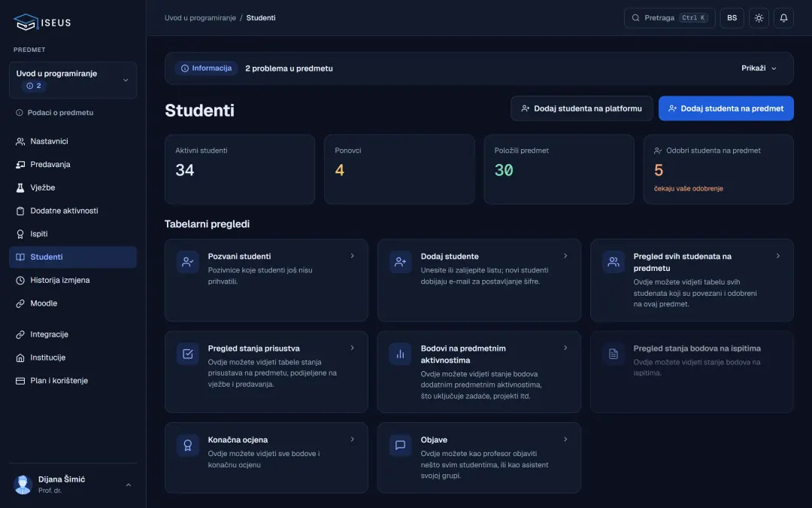Go to Predavanja in the sidebar
The height and width of the screenshot is (508, 812).
tap(73, 165)
